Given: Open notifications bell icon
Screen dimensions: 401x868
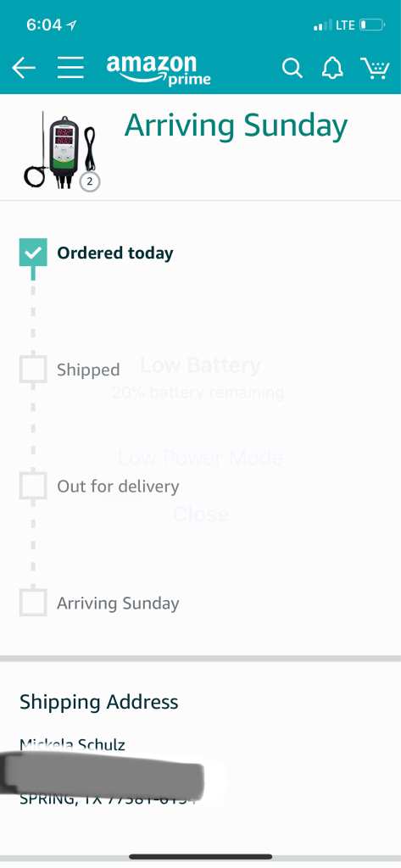Looking at the screenshot, I should click(332, 68).
